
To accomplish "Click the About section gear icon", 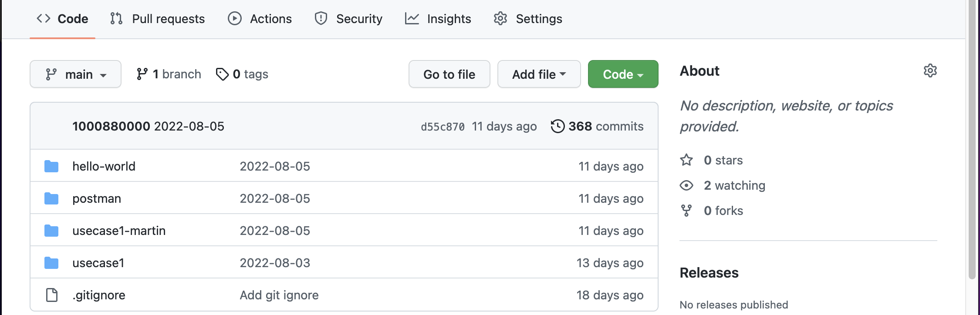I will click(x=930, y=70).
